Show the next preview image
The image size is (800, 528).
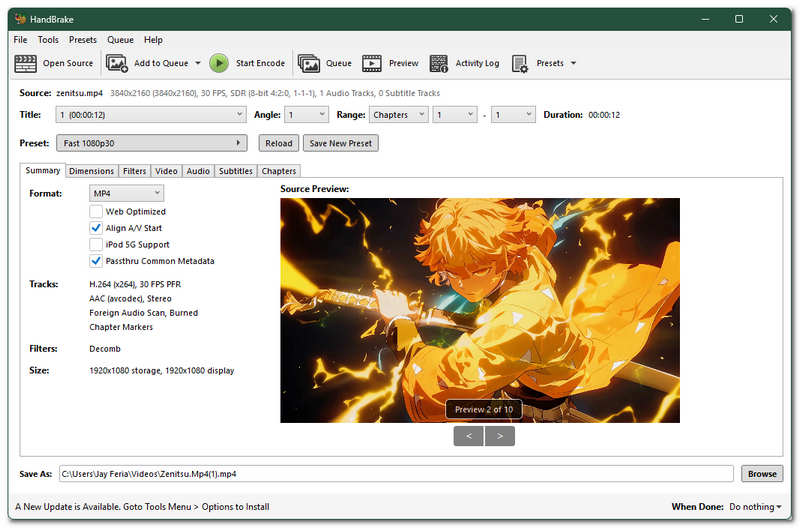tap(499, 436)
